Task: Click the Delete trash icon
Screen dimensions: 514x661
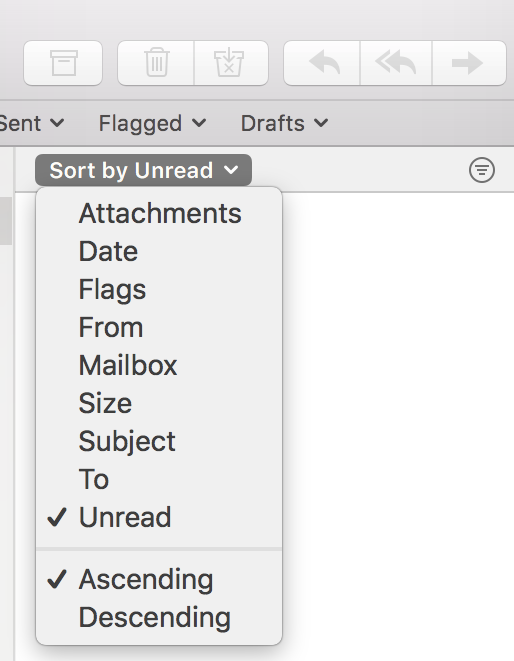Action: click(156, 63)
